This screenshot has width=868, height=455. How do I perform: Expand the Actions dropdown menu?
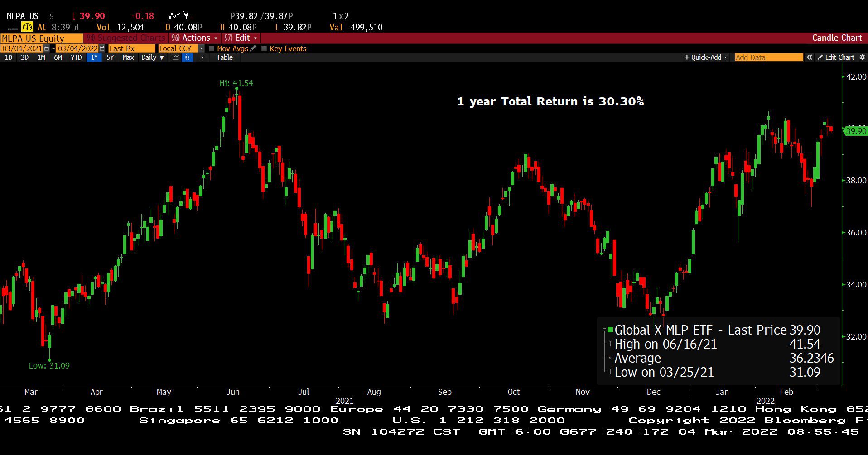(x=194, y=38)
